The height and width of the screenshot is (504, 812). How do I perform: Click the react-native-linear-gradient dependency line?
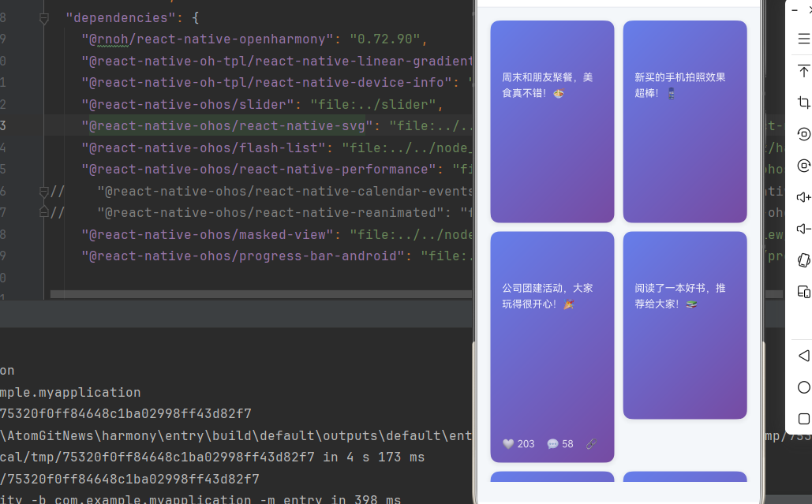tap(276, 61)
